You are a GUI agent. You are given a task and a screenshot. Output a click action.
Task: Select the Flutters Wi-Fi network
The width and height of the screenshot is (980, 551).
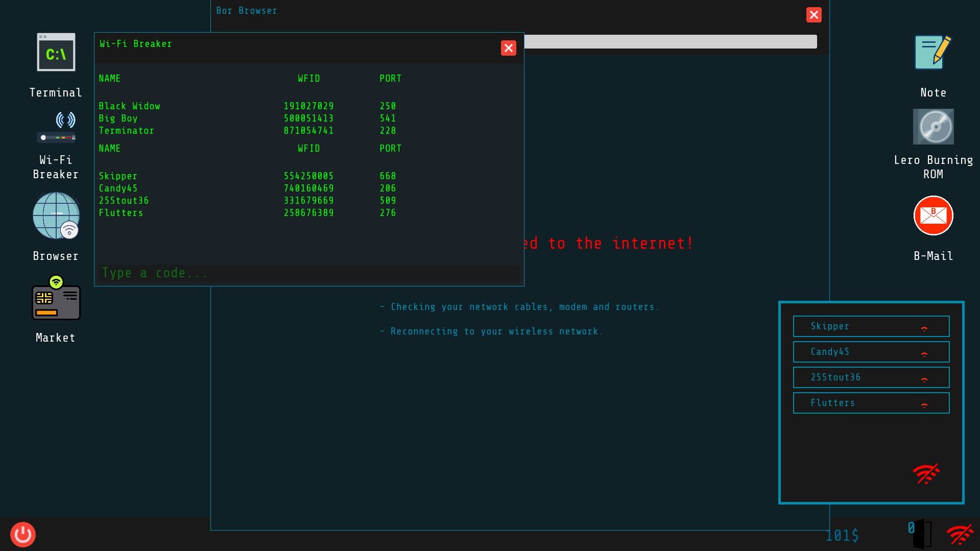point(871,403)
